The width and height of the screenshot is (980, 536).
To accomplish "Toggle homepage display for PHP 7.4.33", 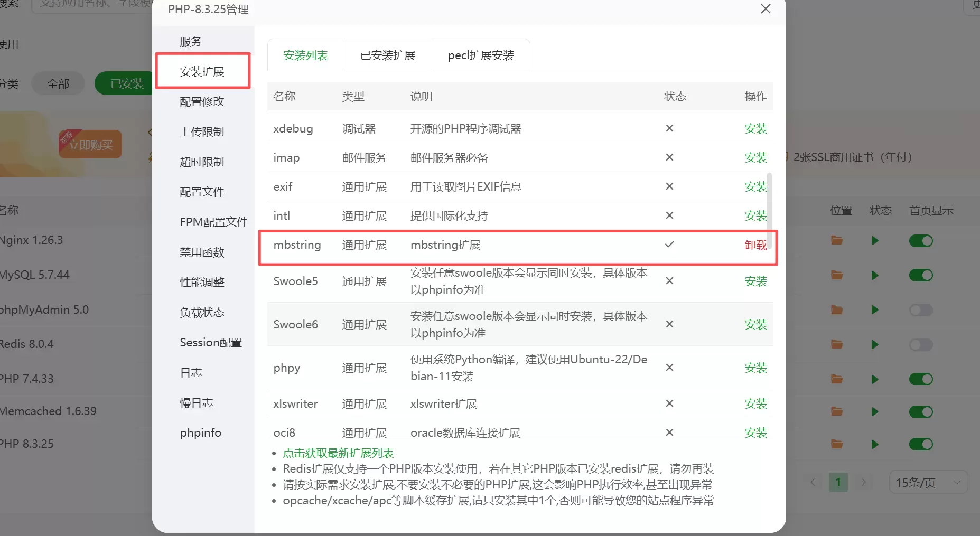I will pyautogui.click(x=921, y=379).
